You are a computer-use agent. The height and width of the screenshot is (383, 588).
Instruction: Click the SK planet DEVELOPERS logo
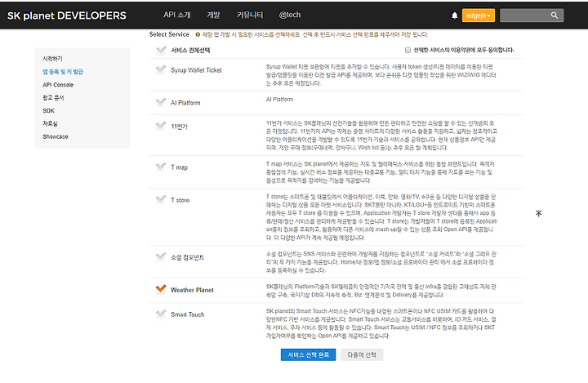pyautogui.click(x=67, y=16)
